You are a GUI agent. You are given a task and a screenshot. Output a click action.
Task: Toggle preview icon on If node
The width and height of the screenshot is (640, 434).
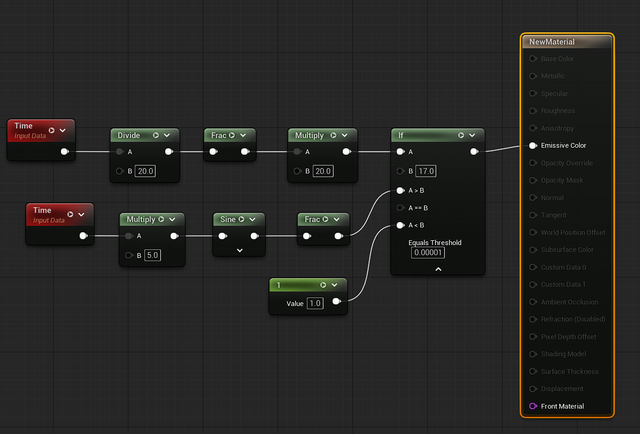click(x=461, y=135)
